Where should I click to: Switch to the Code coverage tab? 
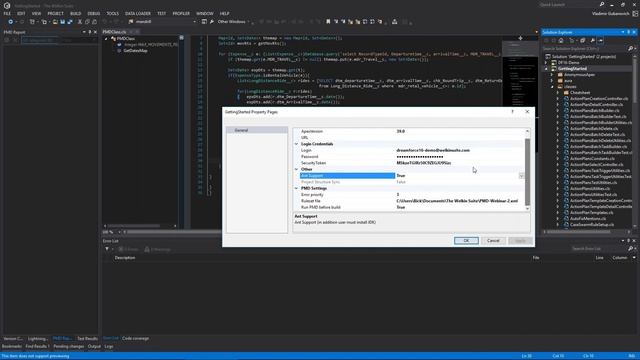(x=136, y=338)
